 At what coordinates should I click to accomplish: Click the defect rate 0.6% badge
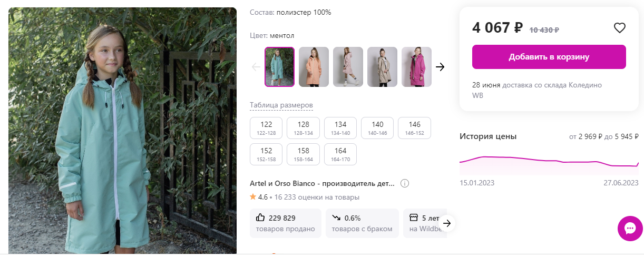point(362,223)
